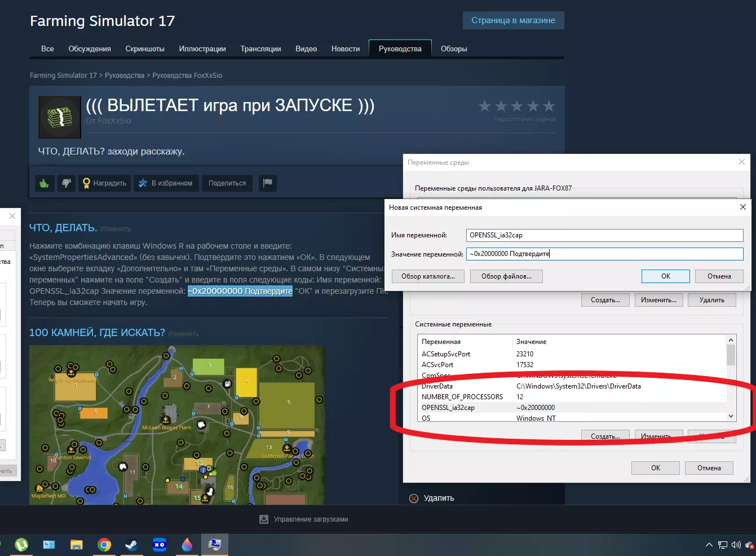Open File Explorer from the taskbar
Screen dimensions: 756x556
pyautogui.click(x=76, y=545)
